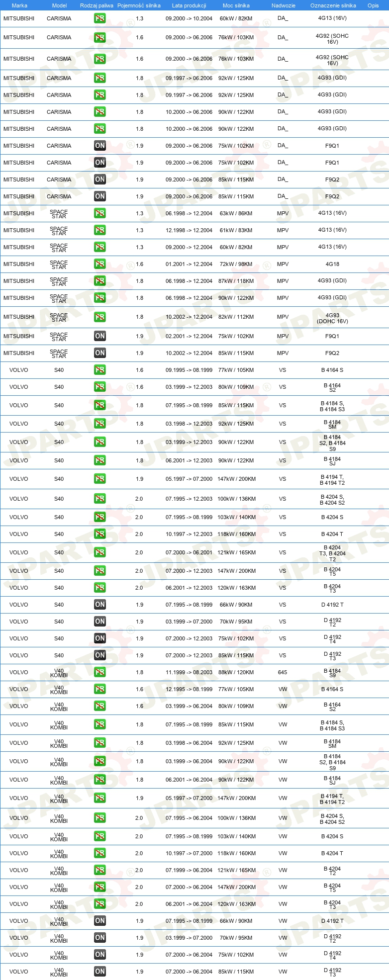Click the Pojemność silnika column header
This screenshot has height=980, width=389.
coord(139,5)
